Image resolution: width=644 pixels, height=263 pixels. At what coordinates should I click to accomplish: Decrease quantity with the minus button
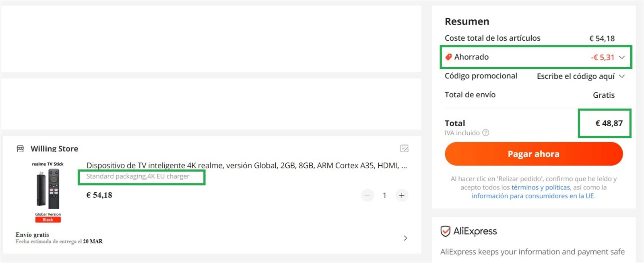pos(367,195)
